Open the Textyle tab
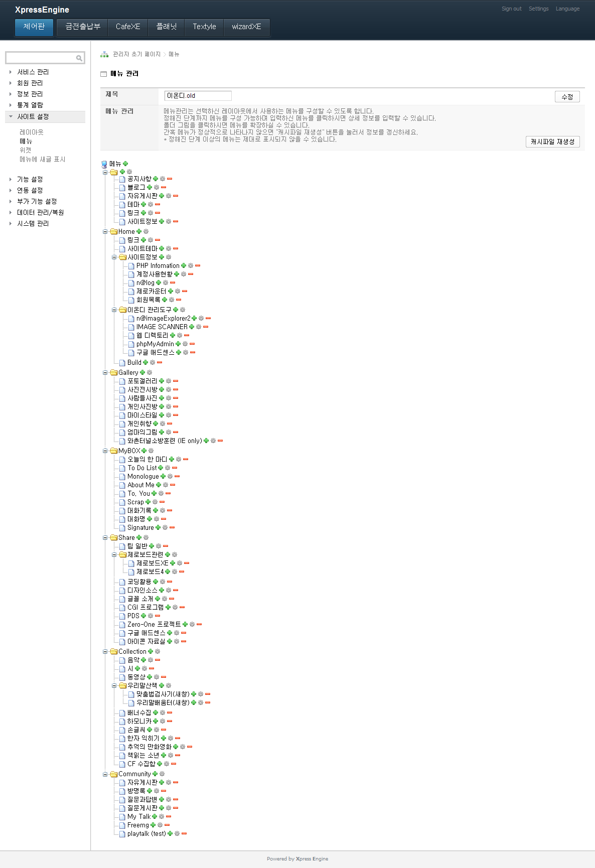595x868 pixels. [x=204, y=27]
